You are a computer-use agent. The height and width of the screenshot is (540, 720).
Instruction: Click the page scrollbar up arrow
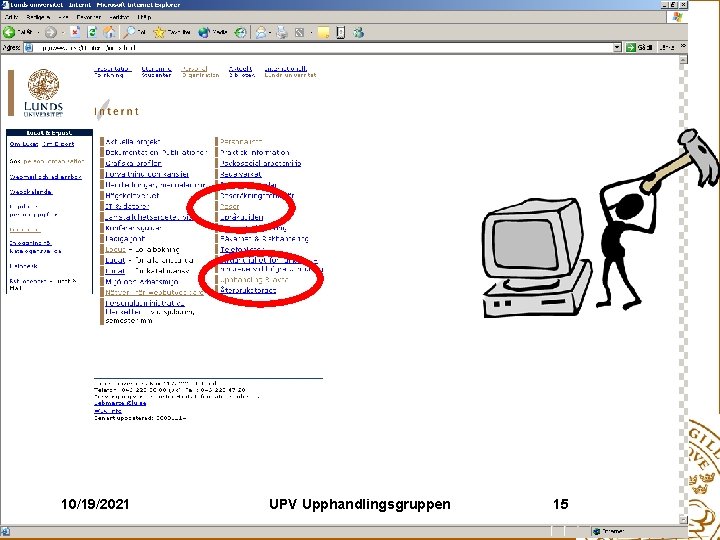[683, 60]
